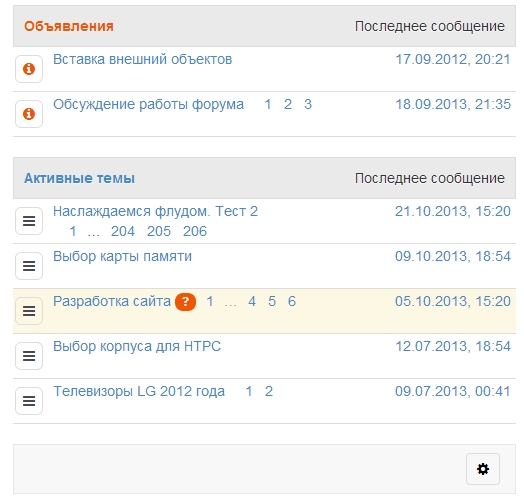
Task: Click topic icon beside Разработка сайта
Action: click(29, 311)
